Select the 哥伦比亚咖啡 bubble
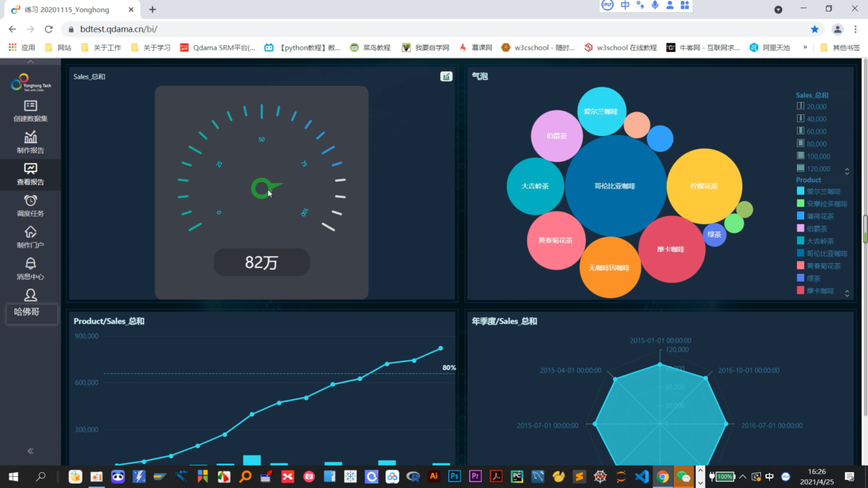The height and width of the screenshot is (488, 868). pos(616,186)
